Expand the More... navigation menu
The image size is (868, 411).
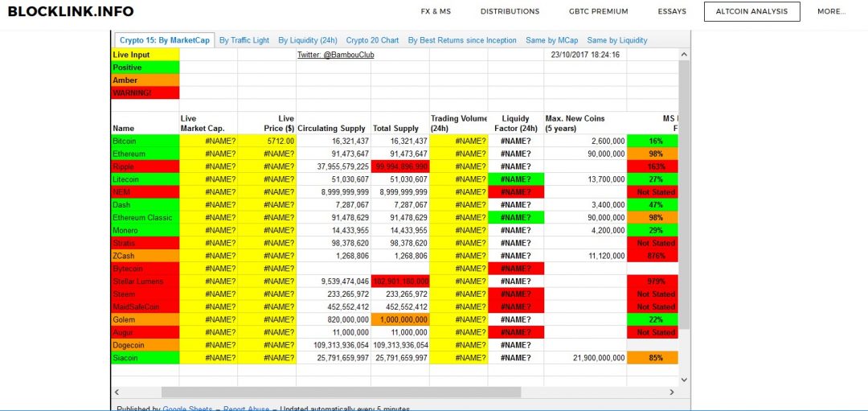tap(832, 11)
